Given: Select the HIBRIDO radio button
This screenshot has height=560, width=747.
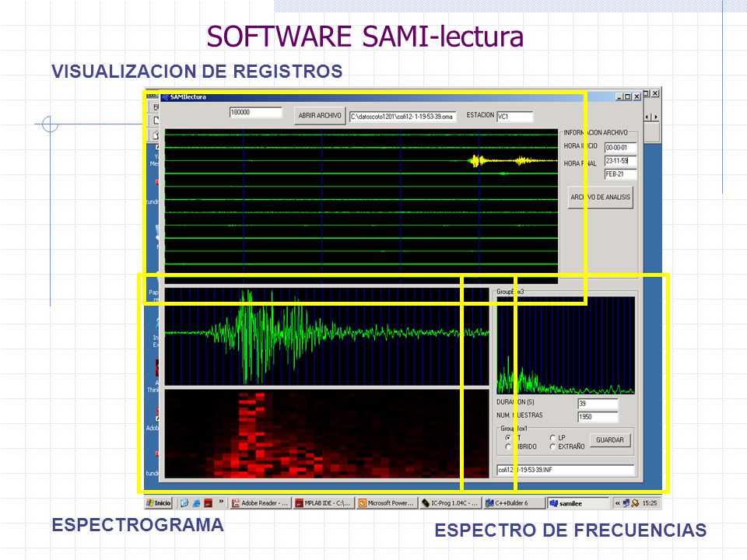Looking at the screenshot, I should [508, 446].
